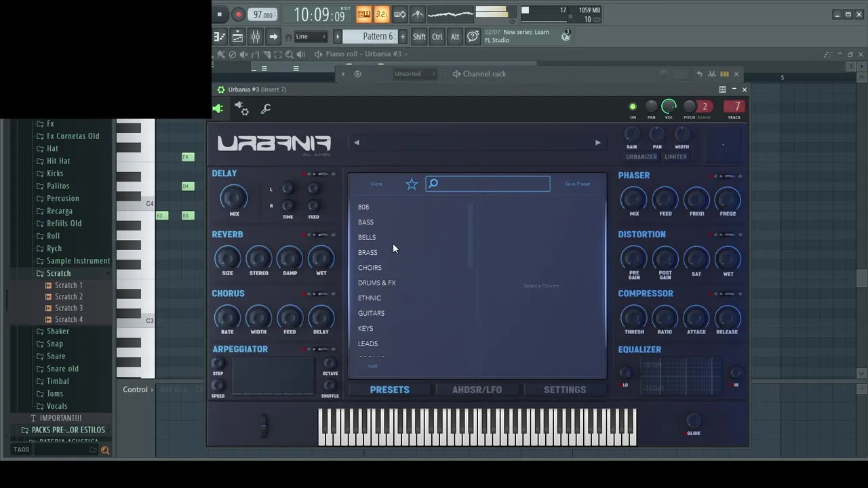868x488 pixels.
Task: Toggle the Alt modifier button
Action: (x=455, y=37)
